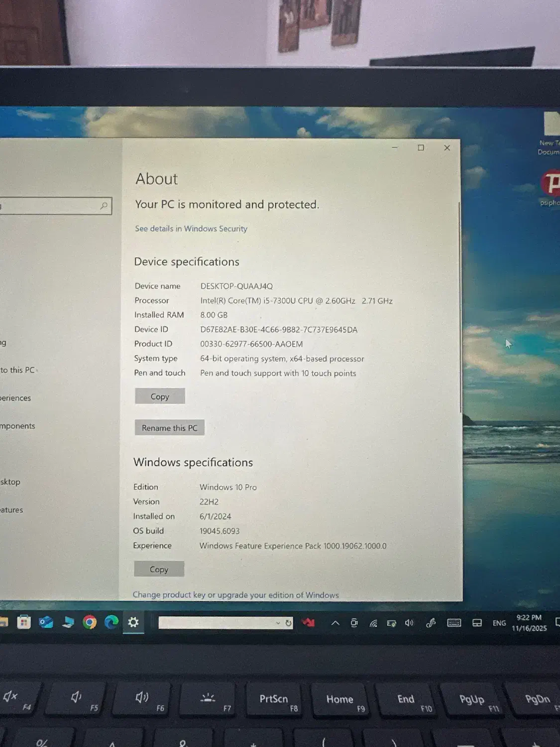The height and width of the screenshot is (747, 560).
Task: Maximize the Settings About window
Action: [421, 147]
